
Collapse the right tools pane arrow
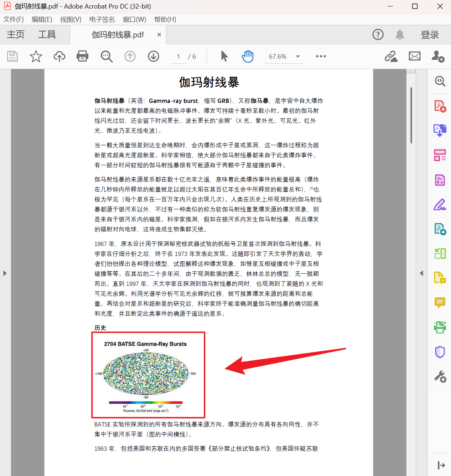click(422, 273)
